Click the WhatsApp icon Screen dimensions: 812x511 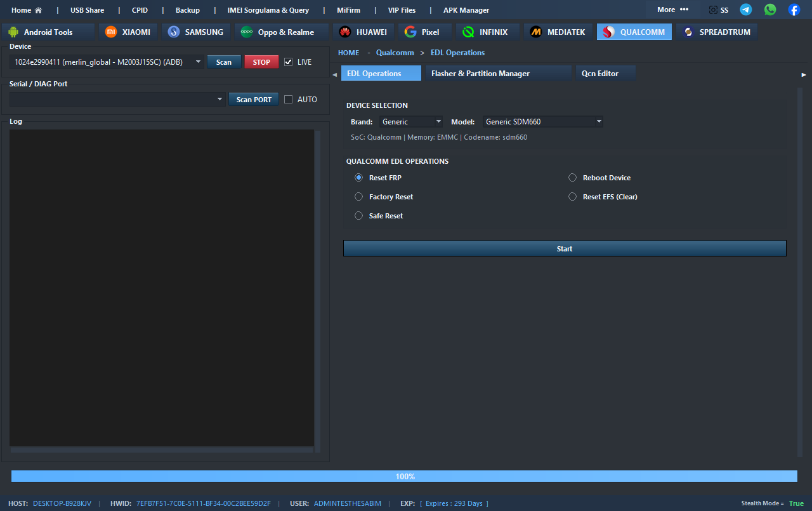click(x=770, y=10)
